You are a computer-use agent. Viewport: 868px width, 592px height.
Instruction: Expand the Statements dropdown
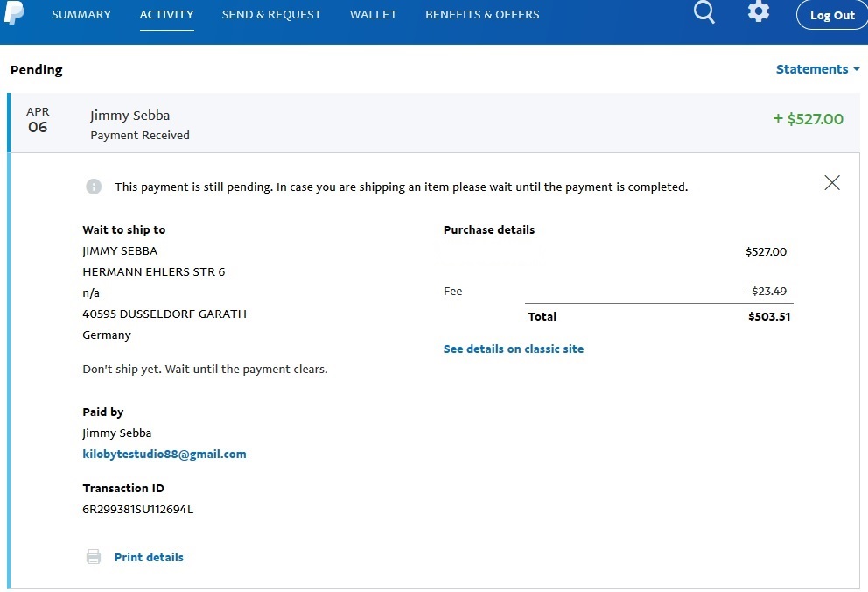pyautogui.click(x=817, y=69)
